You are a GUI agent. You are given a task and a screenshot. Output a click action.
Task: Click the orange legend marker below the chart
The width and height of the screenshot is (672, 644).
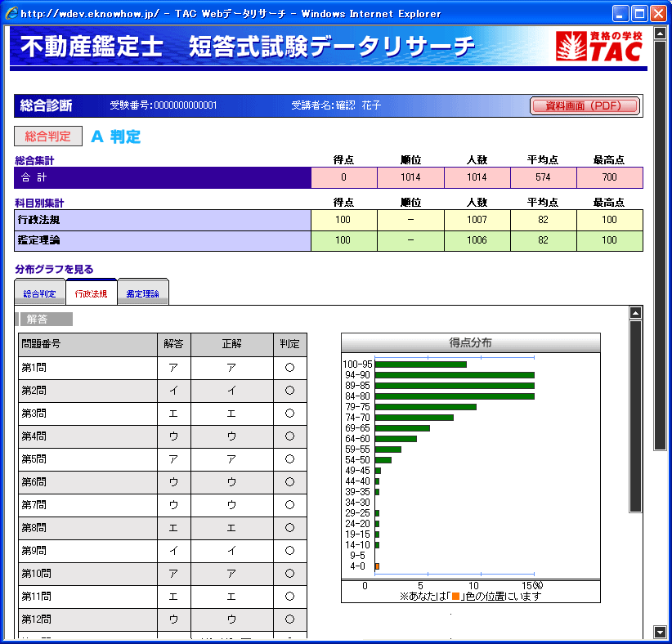(455, 597)
